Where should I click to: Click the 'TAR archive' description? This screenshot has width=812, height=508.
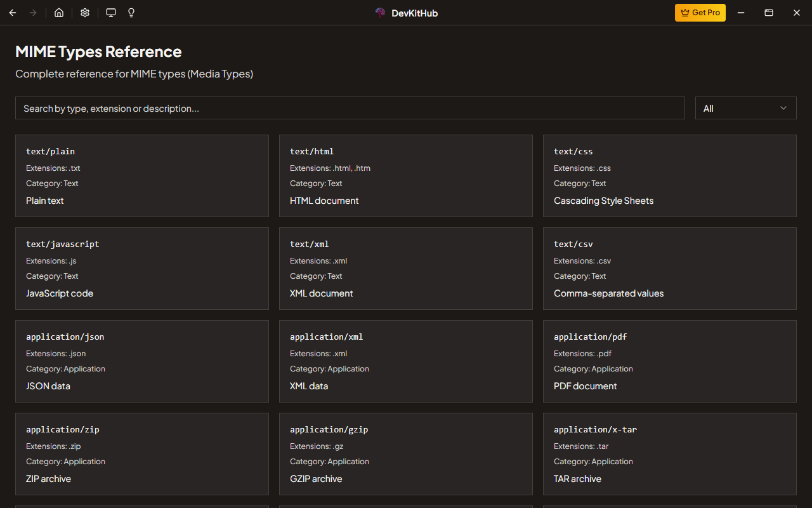tap(577, 479)
